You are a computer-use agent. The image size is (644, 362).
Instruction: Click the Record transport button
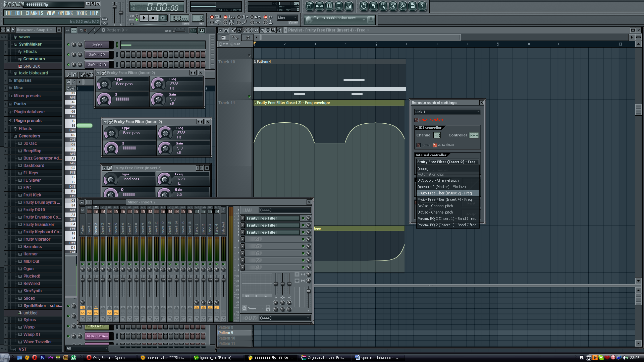163,18
